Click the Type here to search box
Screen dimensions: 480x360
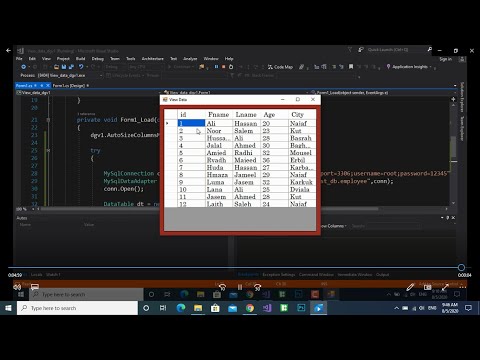click(x=77, y=308)
